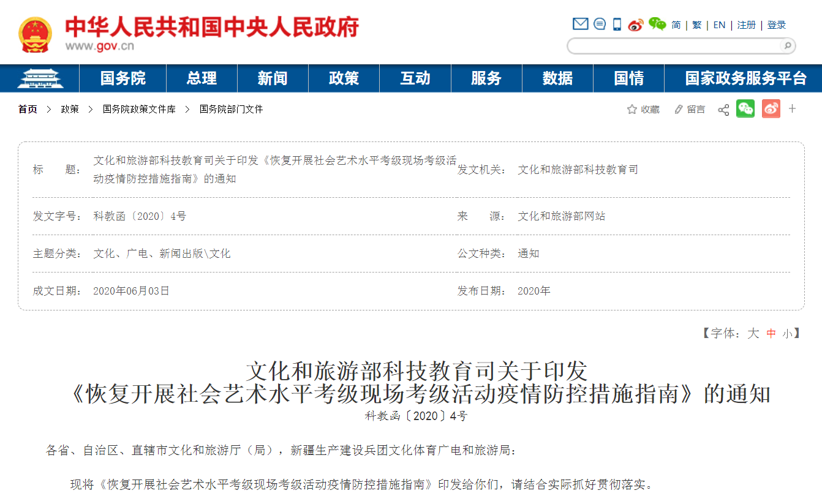Click 文化和旅游部科技教育司 issuing agency value
822x504 pixels.
click(x=578, y=170)
